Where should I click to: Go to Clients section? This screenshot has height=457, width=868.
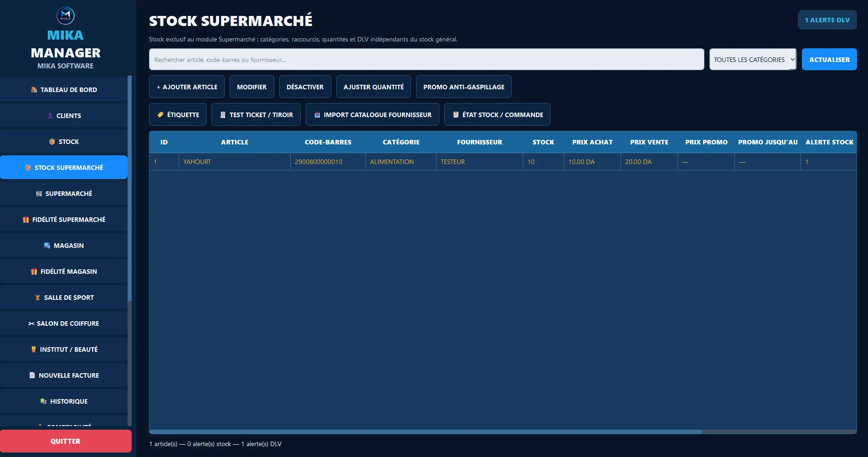click(64, 116)
